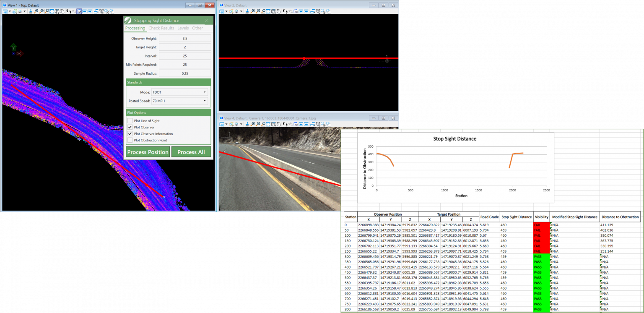The image size is (644, 313).
Task: Select the Observer Height input field
Action: point(185,38)
